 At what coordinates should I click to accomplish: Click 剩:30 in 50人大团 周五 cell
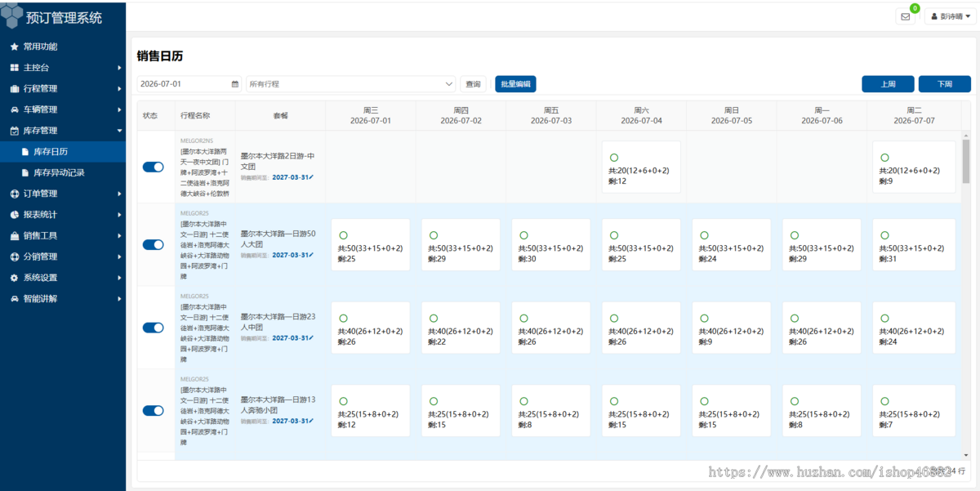click(528, 259)
